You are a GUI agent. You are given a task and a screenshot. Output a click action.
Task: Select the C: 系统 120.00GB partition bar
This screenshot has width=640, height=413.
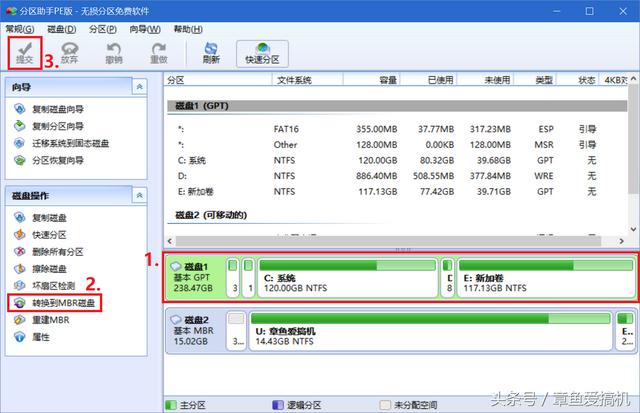348,278
